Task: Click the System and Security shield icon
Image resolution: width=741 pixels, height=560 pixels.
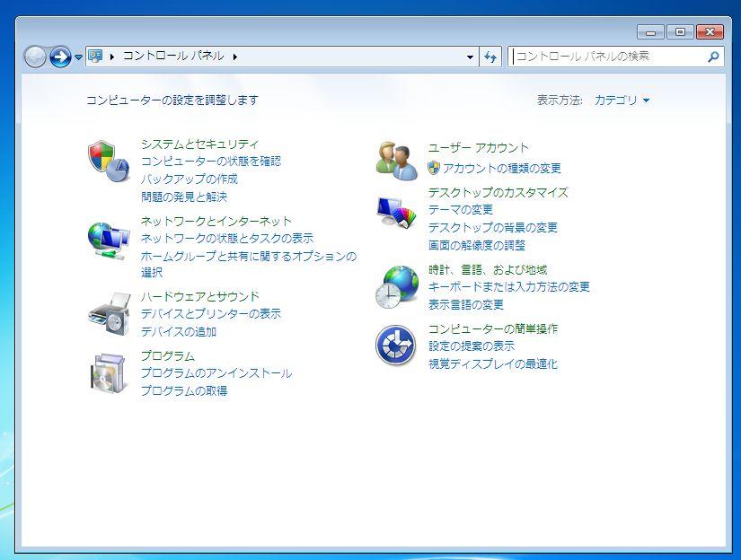Action: pos(108,161)
